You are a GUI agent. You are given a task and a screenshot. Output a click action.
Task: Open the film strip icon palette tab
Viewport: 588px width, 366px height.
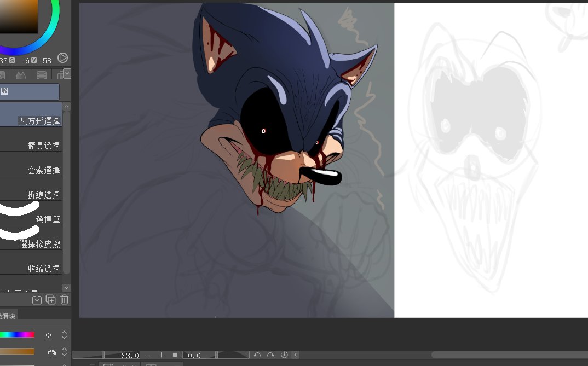click(41, 74)
